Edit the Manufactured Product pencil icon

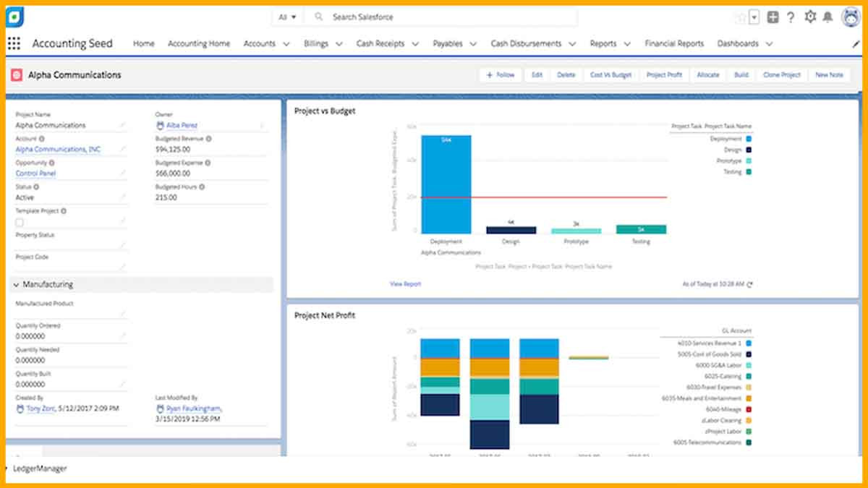122,314
